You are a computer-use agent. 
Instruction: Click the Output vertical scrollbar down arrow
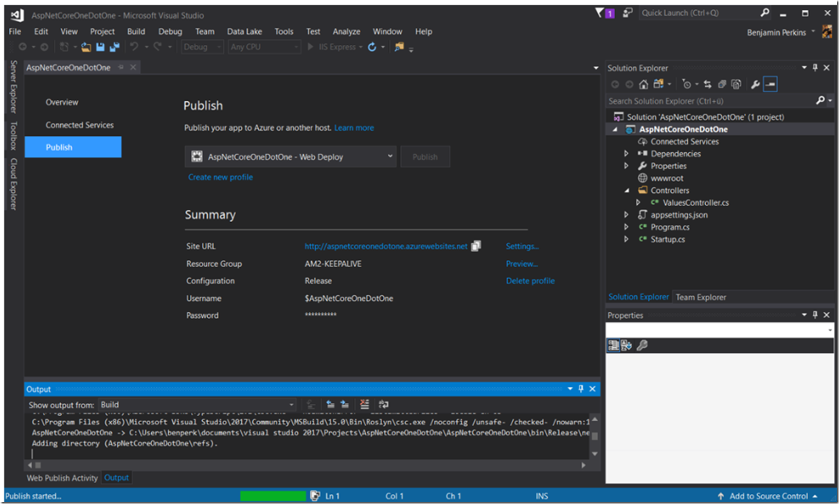point(595,454)
